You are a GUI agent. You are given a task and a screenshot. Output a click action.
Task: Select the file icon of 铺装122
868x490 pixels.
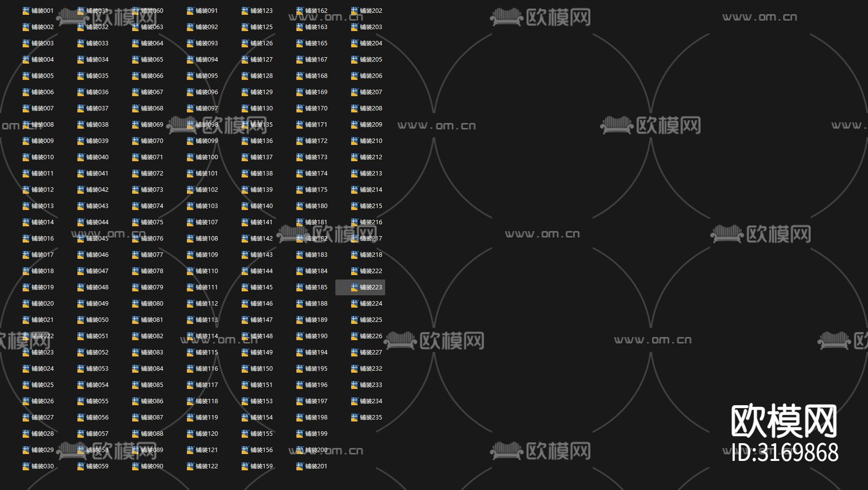pos(190,466)
